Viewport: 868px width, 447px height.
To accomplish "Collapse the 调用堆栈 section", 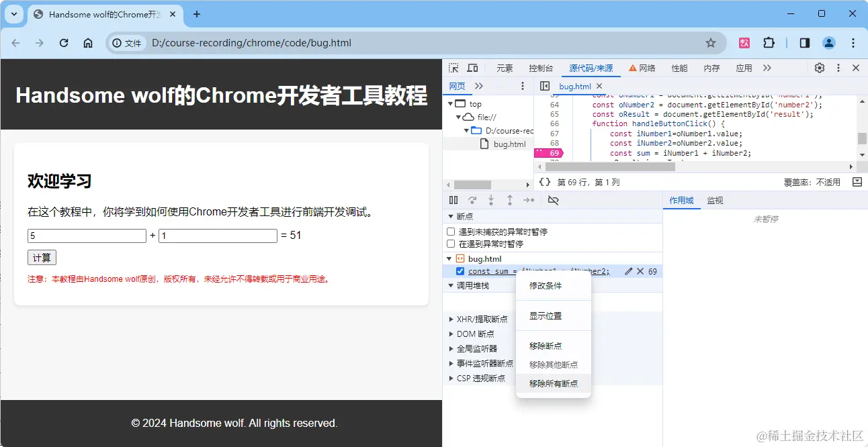I will 450,285.
